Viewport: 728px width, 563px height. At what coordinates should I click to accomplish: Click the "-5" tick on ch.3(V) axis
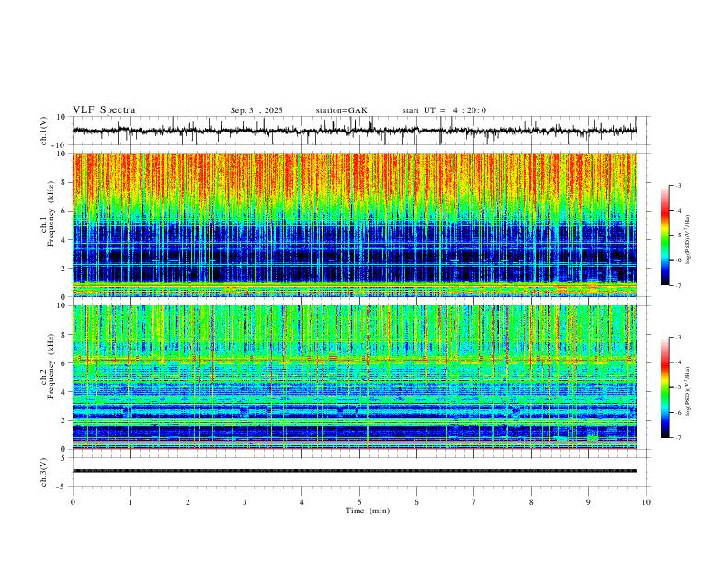pyautogui.click(x=62, y=487)
